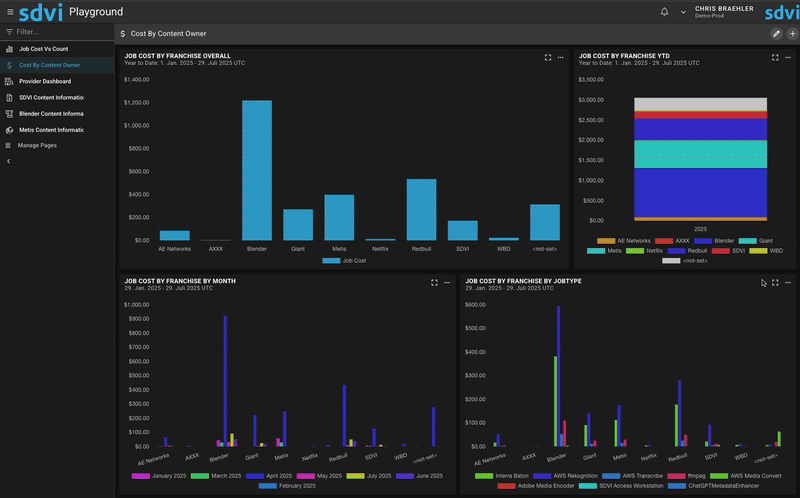
Task: Click ChatGPTMetadataEnhancer legend entry
Action: (x=713, y=486)
